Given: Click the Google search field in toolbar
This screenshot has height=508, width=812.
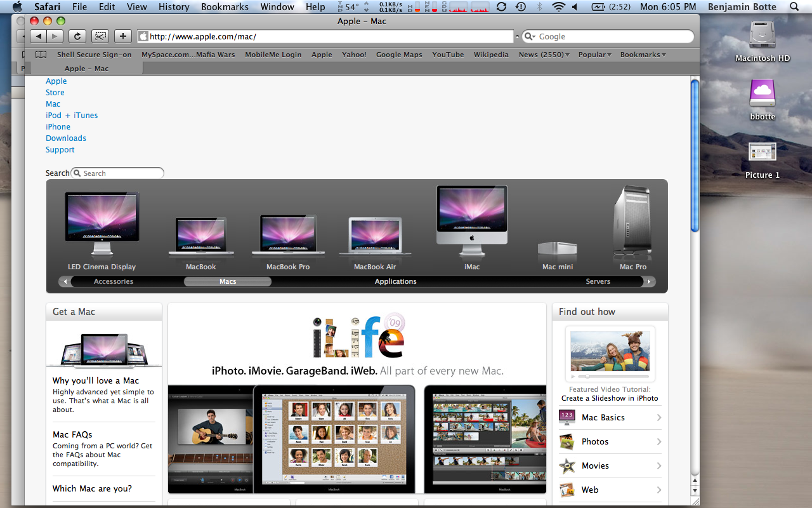Looking at the screenshot, I should click(608, 37).
